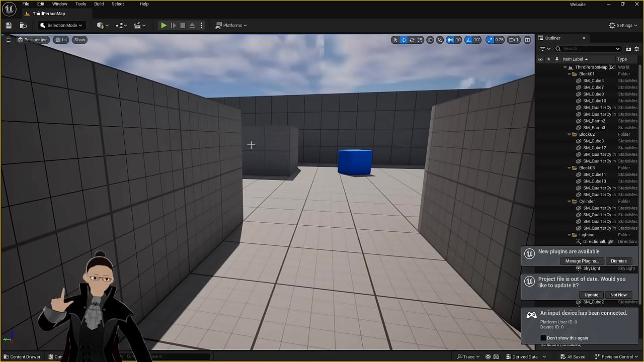This screenshot has width=644, height=362.
Task: Open the Selection Mode dropdown
Action: click(61, 25)
